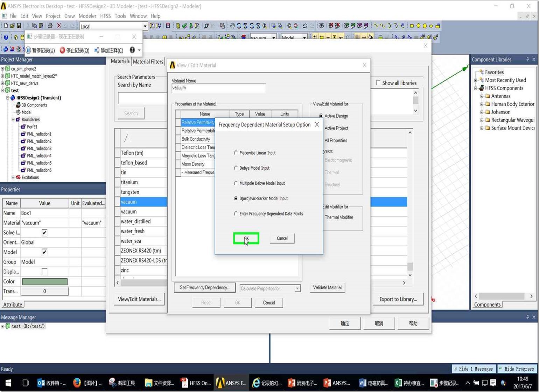
Task: Click the Draw rectangle icon
Action: (412, 26)
